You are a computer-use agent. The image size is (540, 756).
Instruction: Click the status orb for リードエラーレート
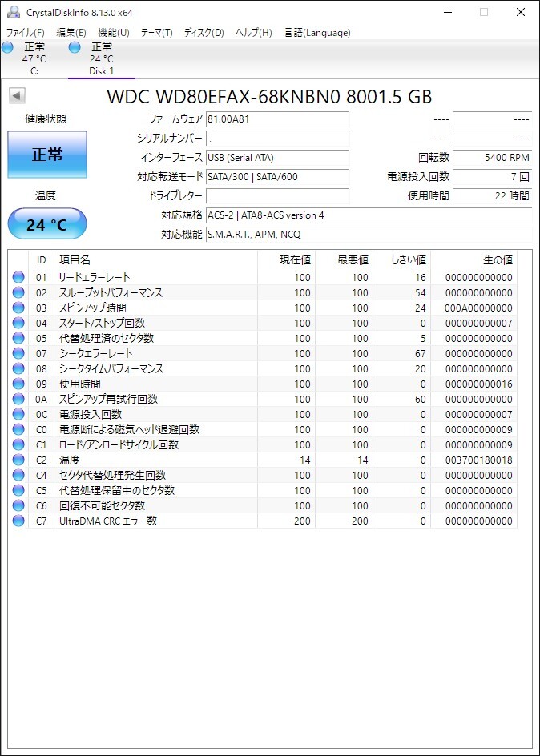(x=18, y=278)
